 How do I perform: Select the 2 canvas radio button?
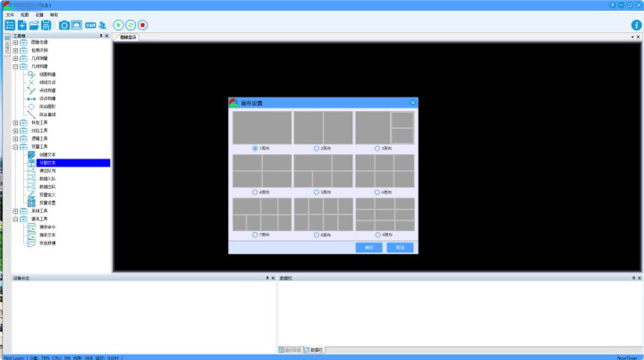point(317,148)
